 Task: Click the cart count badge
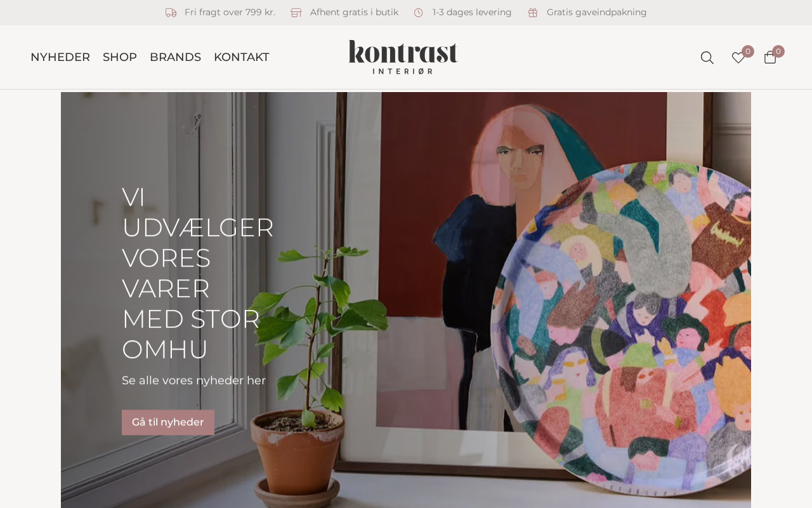[x=778, y=51]
